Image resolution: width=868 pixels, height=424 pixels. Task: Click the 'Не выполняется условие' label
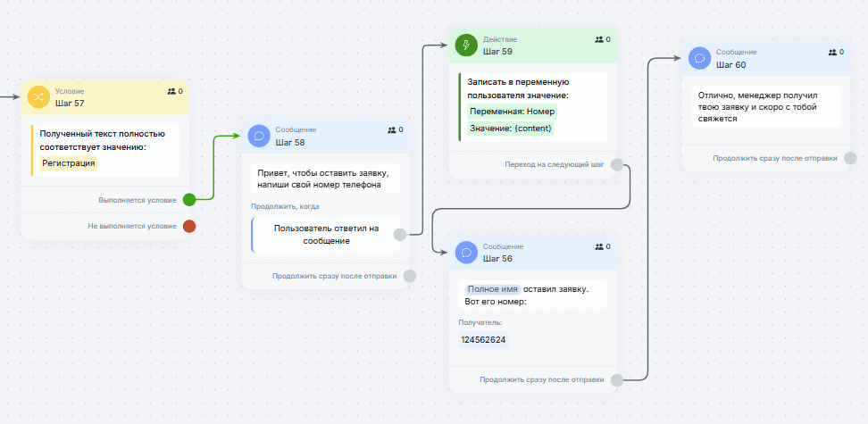click(132, 227)
